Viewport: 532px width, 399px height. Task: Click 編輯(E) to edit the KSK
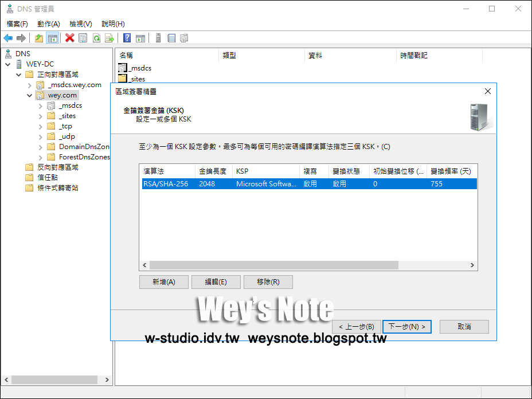pyautogui.click(x=216, y=282)
